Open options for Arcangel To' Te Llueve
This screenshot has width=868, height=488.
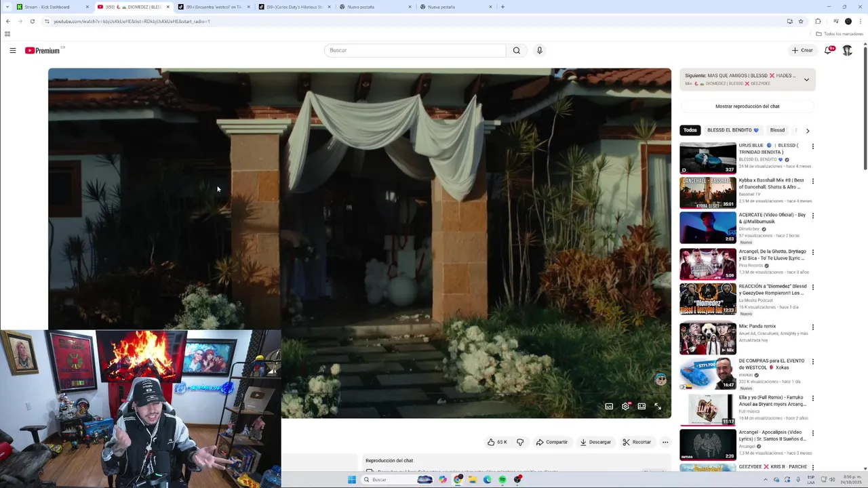coord(812,252)
